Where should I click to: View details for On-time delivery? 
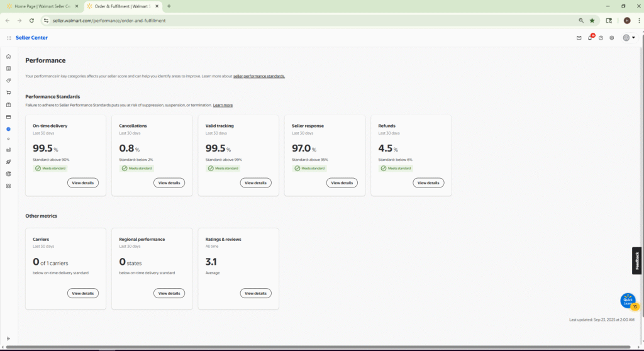[x=82, y=183]
